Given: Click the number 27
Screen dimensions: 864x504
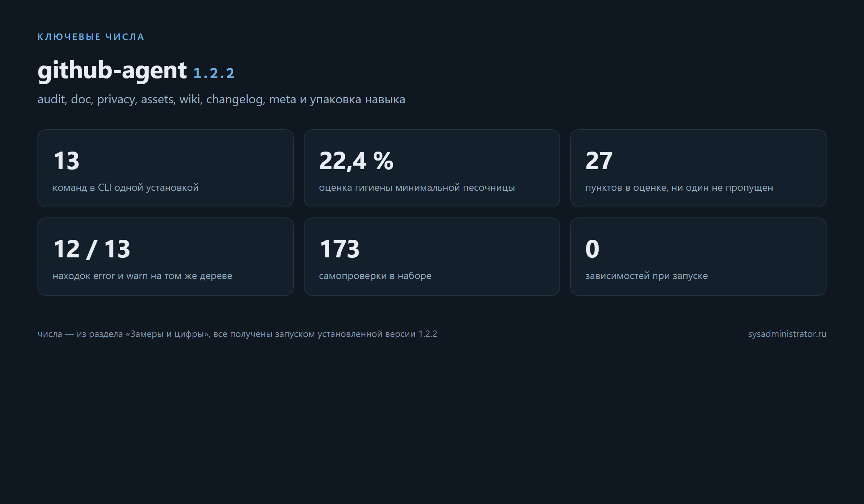Looking at the screenshot, I should [x=599, y=161].
